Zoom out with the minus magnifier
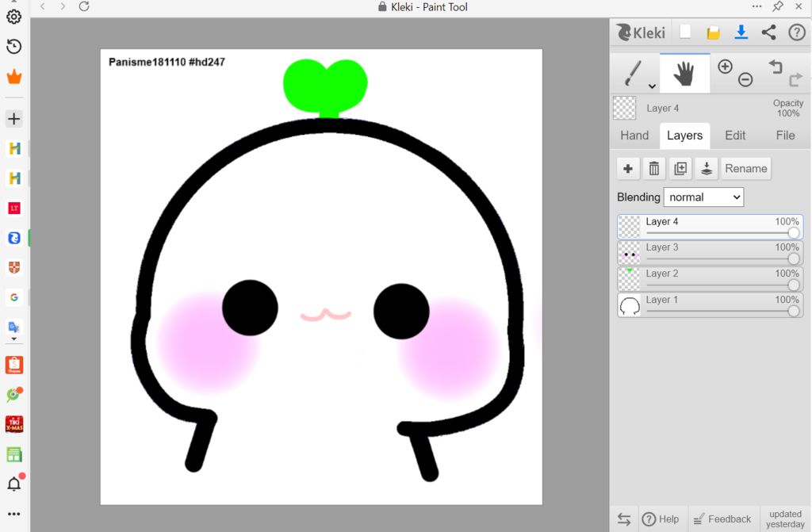Viewport: 812px width, 532px height. pyautogui.click(x=745, y=79)
